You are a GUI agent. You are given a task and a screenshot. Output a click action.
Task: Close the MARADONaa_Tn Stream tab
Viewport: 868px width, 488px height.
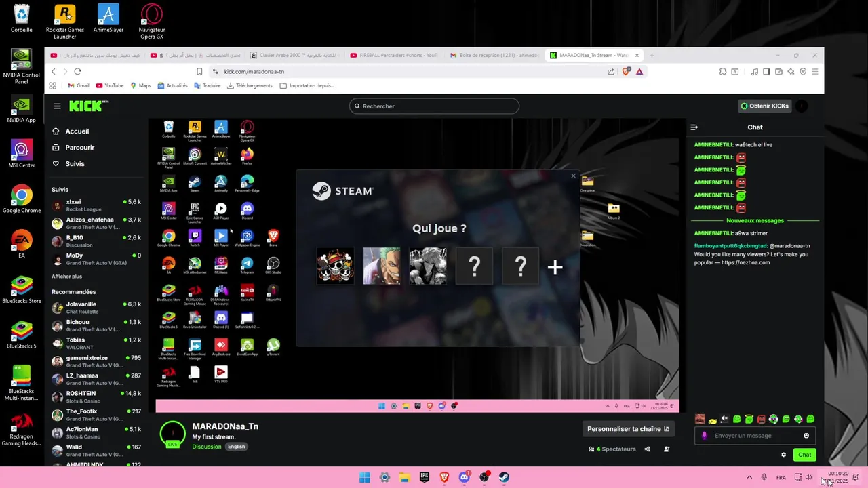[x=637, y=55]
